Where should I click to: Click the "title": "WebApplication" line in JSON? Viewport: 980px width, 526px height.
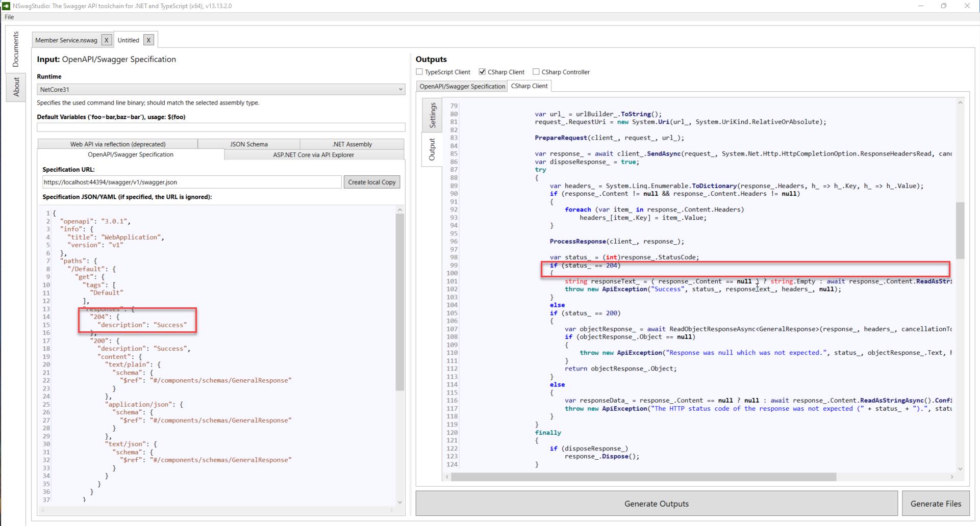pos(116,237)
